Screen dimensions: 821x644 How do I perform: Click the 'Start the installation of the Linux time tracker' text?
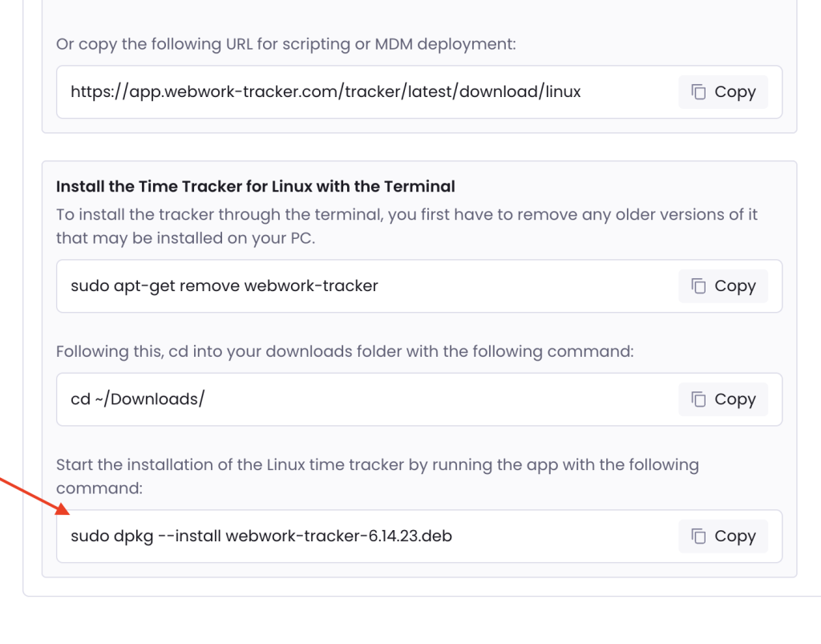pos(378,476)
